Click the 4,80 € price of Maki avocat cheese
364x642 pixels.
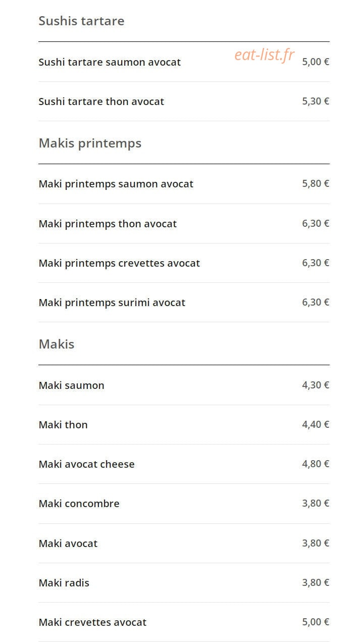316,464
